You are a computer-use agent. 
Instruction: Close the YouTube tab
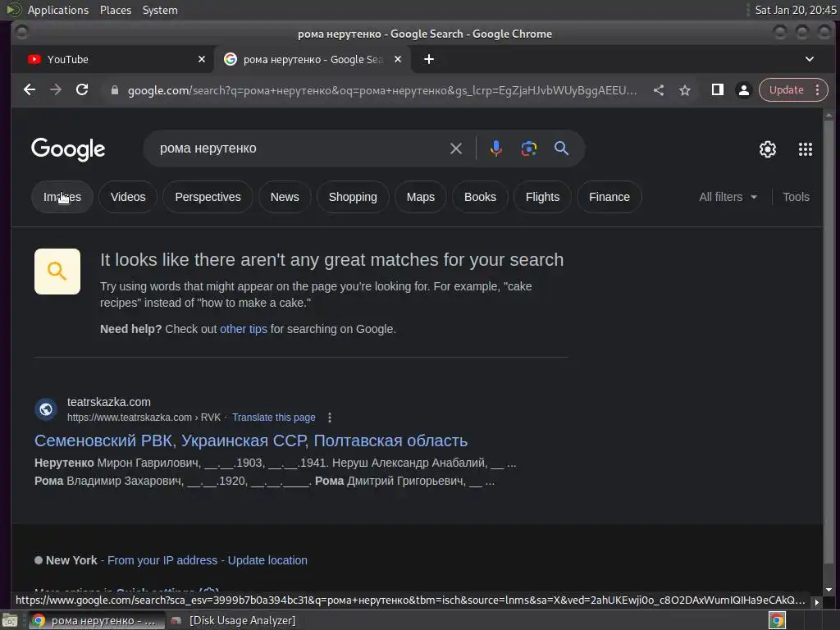pos(202,59)
